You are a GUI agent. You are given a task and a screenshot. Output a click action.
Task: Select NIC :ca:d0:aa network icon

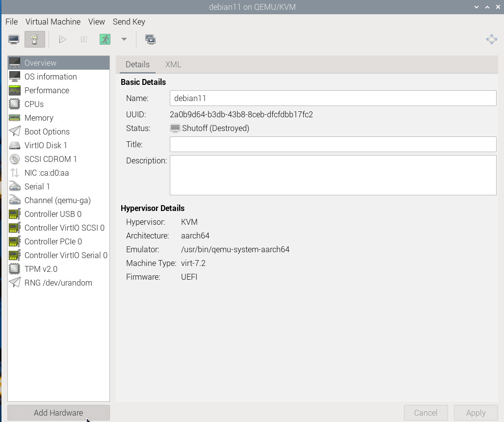pyautogui.click(x=15, y=173)
